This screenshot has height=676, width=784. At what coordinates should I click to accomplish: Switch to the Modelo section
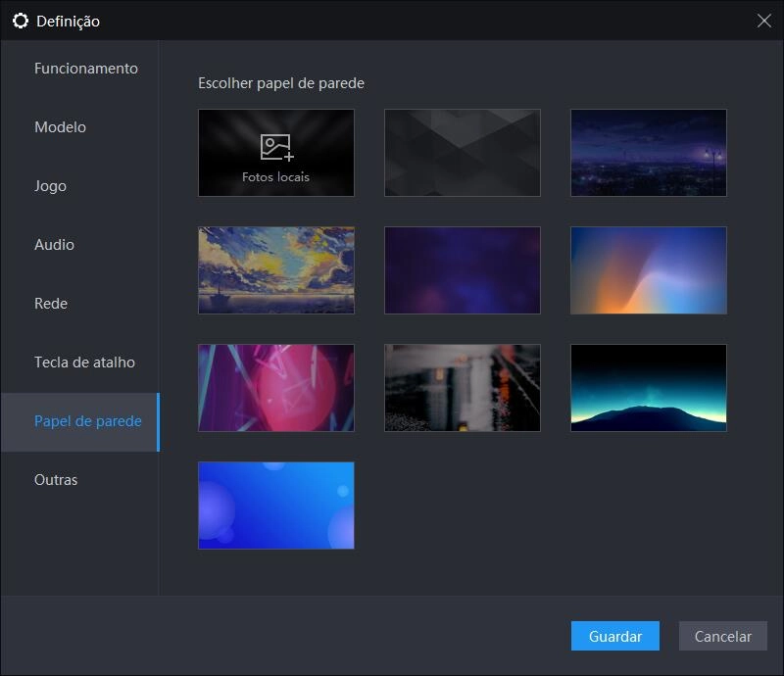click(x=60, y=126)
